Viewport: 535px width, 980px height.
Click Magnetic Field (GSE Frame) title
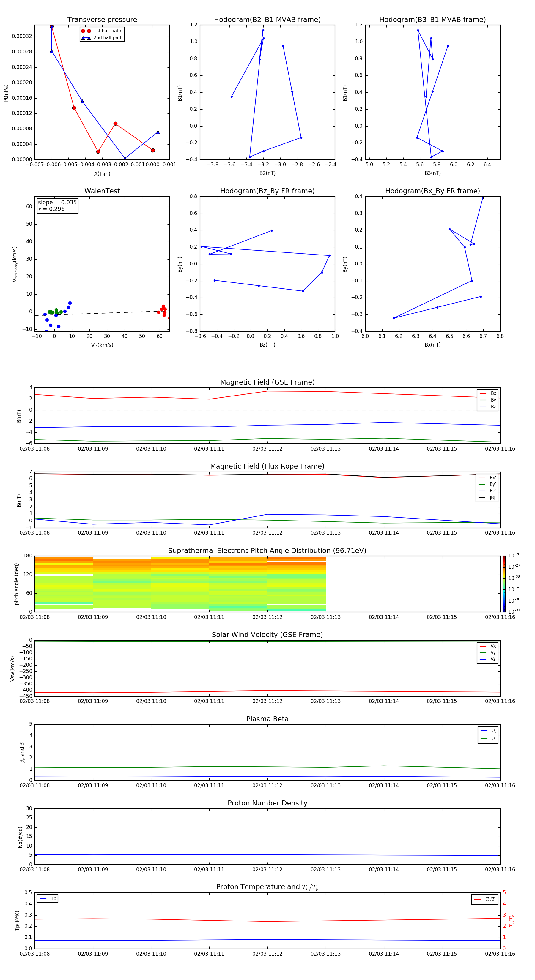pos(267,382)
